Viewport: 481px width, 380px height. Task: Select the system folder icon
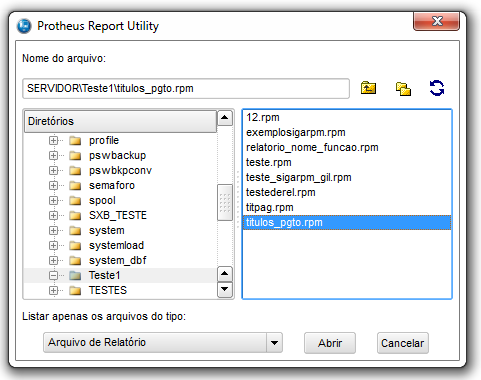coord(75,231)
